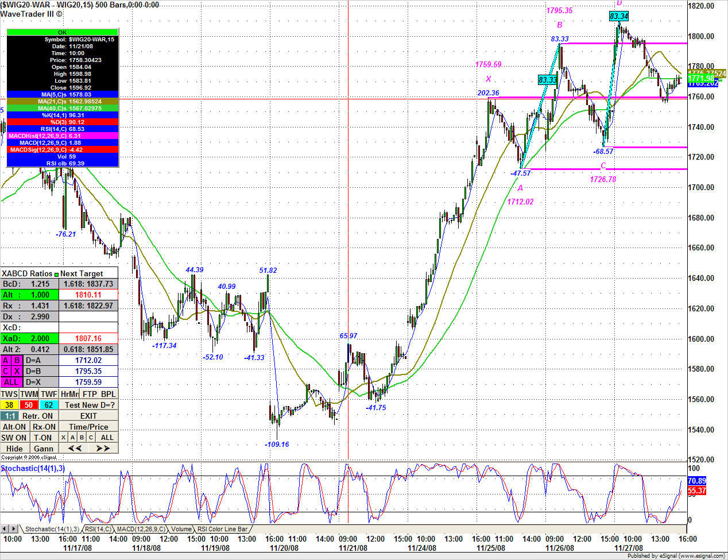Toggle the 1:1 ratio button

pyautogui.click(x=10, y=416)
